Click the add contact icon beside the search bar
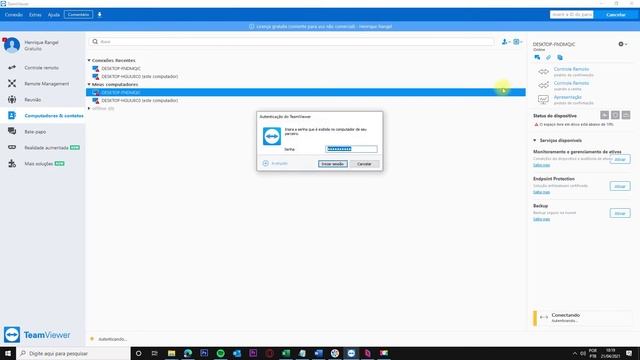The image size is (640, 360). coord(505,42)
